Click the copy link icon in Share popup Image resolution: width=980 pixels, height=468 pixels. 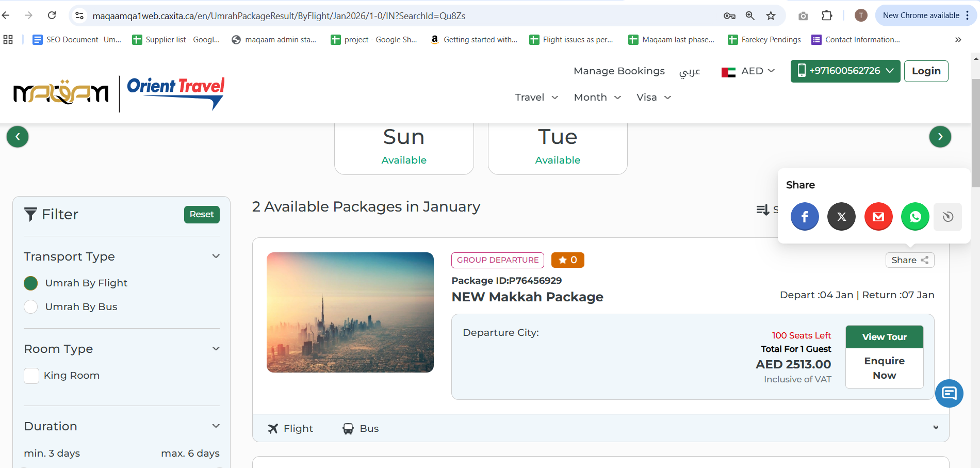click(x=948, y=217)
